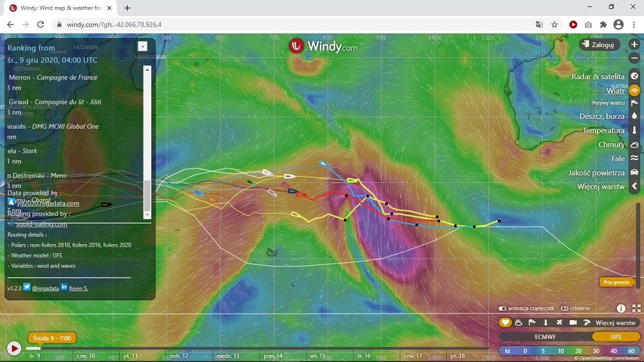Jump timeline to pt. 18

click(x=457, y=356)
